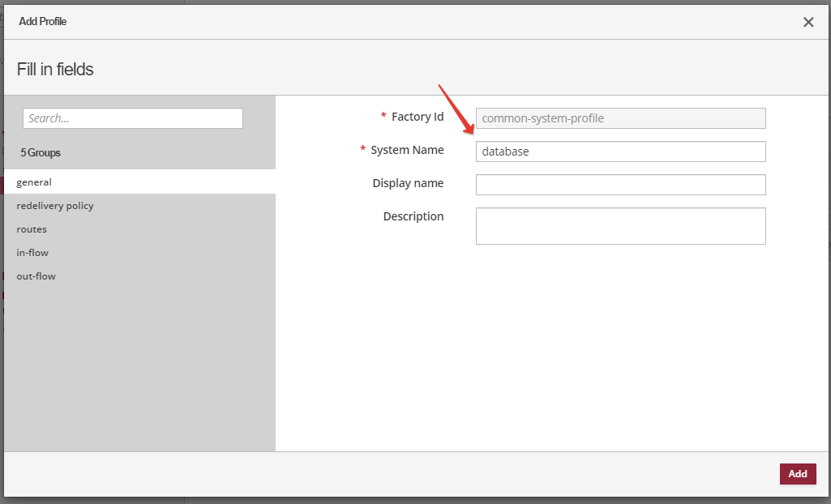The width and height of the screenshot is (831, 504).
Task: Click the Add button to create the profile
Action: click(x=797, y=473)
